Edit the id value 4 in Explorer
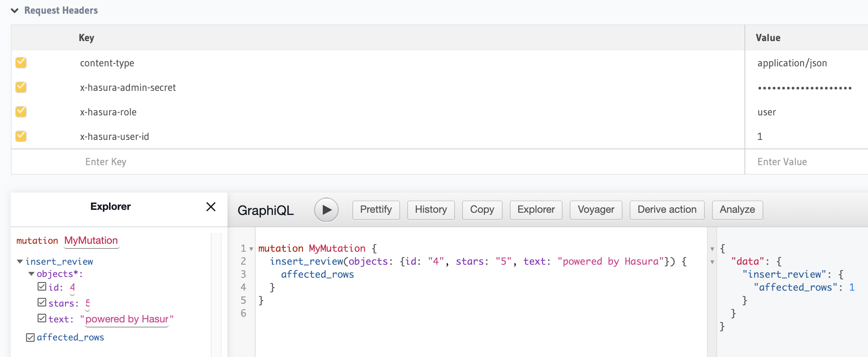Image resolution: width=868 pixels, height=357 pixels. (72, 287)
